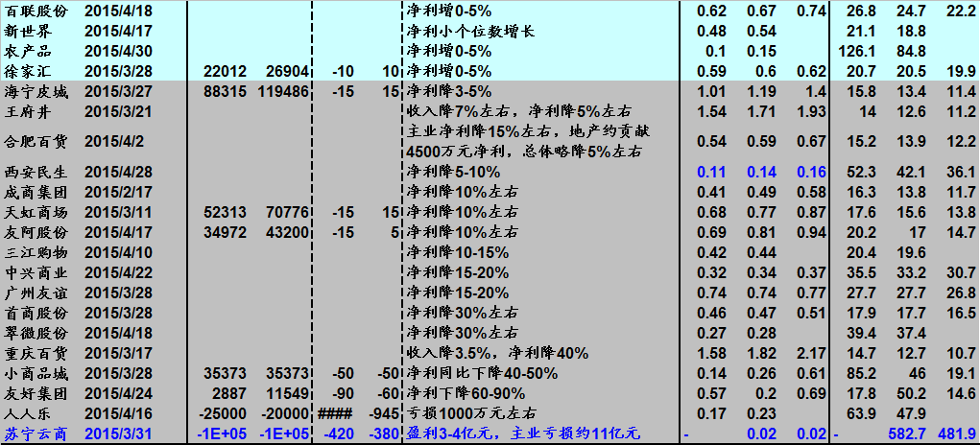Click the date cell 2015/3/21

pyautogui.click(x=118, y=111)
